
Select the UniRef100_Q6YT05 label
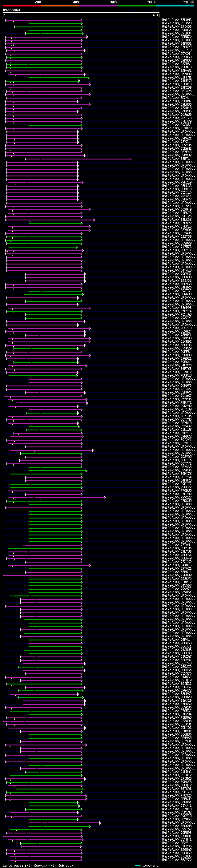pos(176,416)
